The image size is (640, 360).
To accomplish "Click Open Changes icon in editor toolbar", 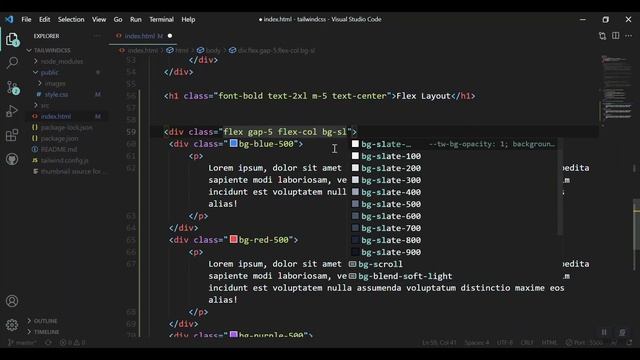I will [x=602, y=36].
